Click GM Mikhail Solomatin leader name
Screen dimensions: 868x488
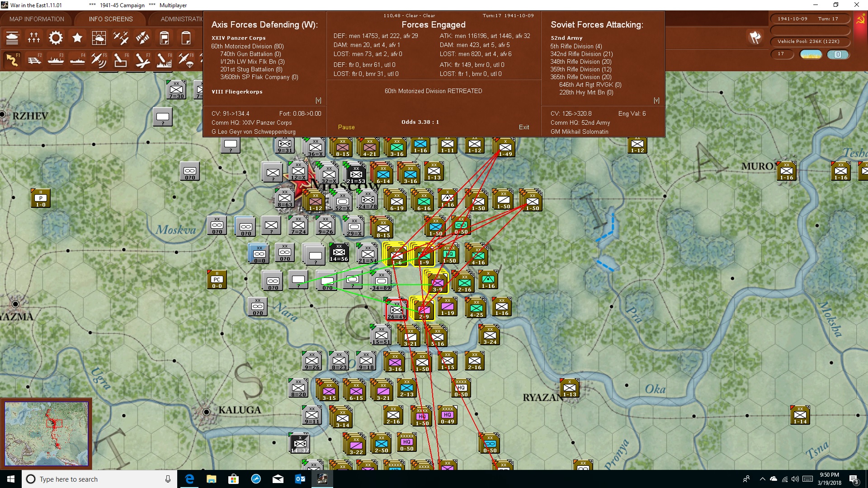click(x=579, y=131)
